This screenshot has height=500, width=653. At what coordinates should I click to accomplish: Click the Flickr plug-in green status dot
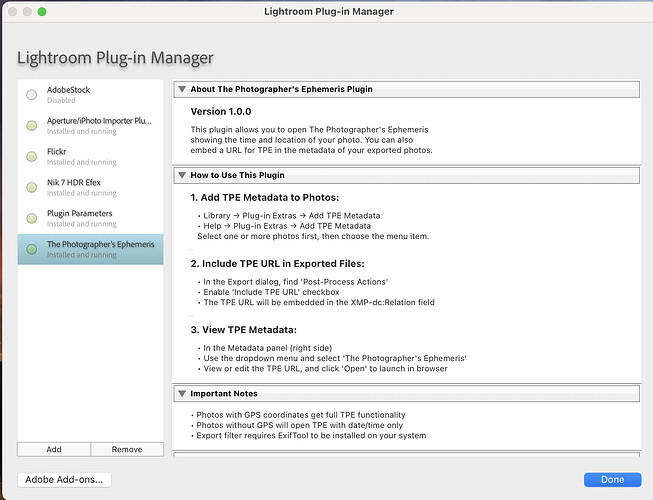(32, 157)
